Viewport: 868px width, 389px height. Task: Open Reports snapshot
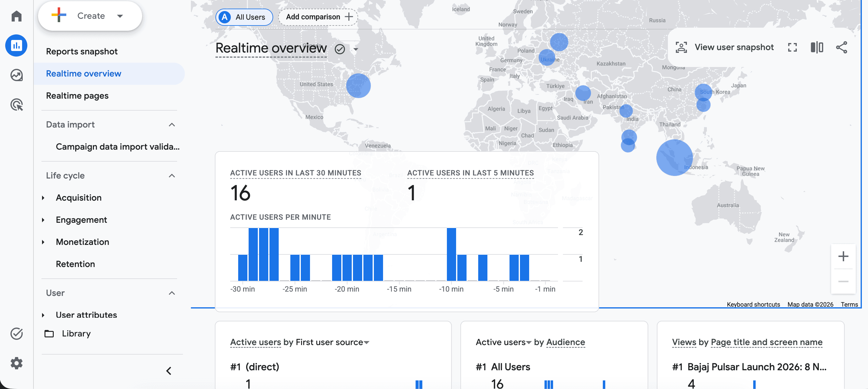tap(82, 52)
